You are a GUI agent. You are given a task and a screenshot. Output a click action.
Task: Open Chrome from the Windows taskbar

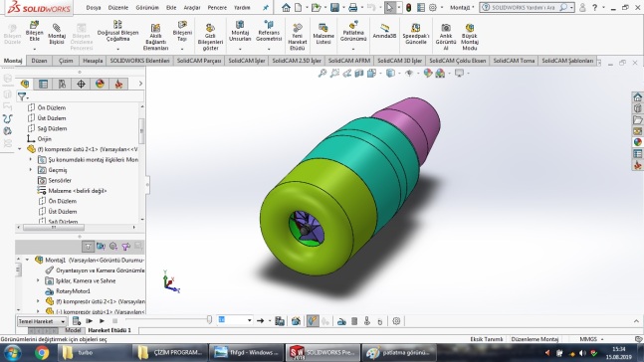pyautogui.click(x=42, y=353)
